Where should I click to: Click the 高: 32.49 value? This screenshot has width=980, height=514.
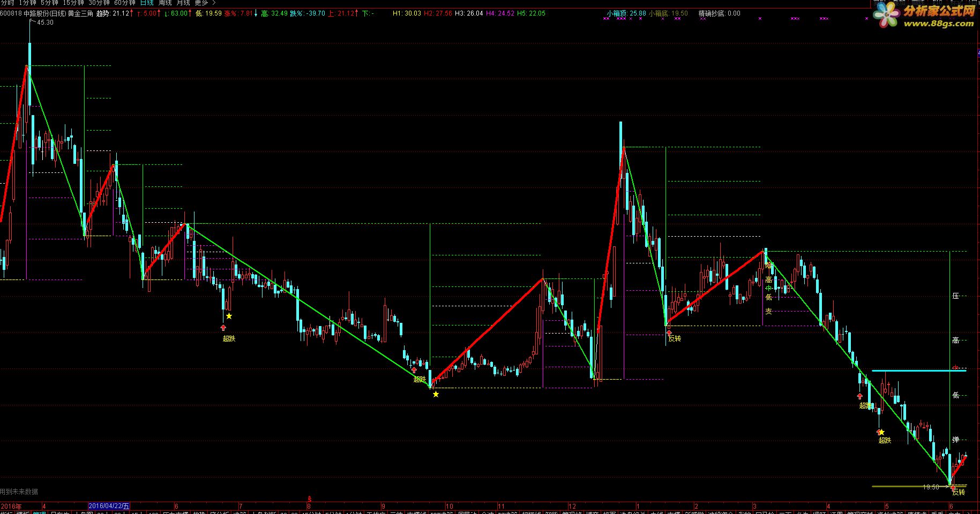pyautogui.click(x=274, y=13)
